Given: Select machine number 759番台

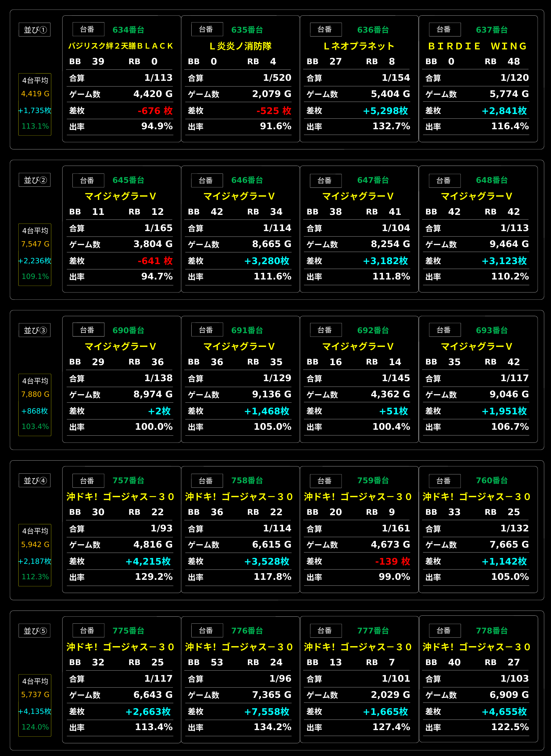Looking at the screenshot, I should [373, 481].
